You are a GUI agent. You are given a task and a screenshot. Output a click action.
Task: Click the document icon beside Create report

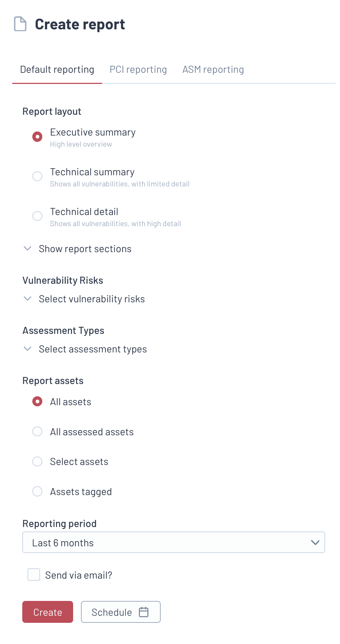point(20,24)
